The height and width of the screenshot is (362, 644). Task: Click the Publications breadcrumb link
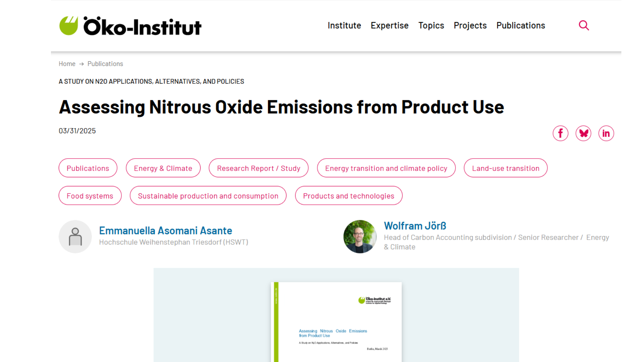click(x=105, y=64)
